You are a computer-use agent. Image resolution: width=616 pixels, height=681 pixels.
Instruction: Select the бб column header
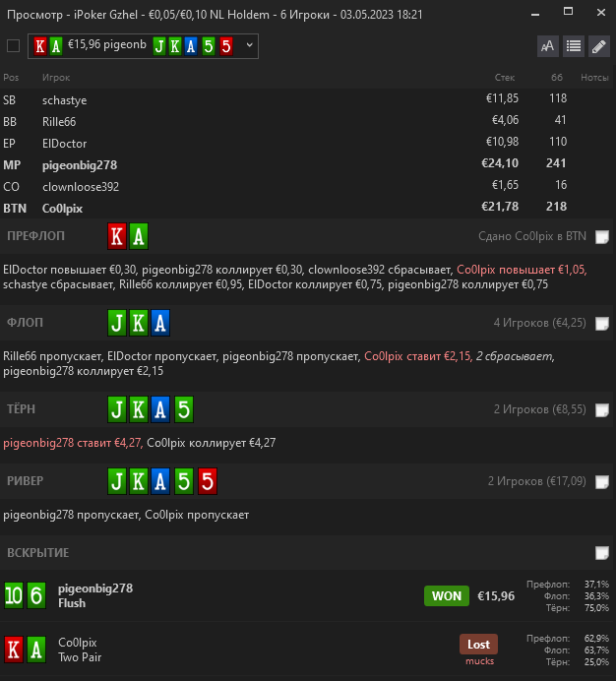click(x=557, y=78)
